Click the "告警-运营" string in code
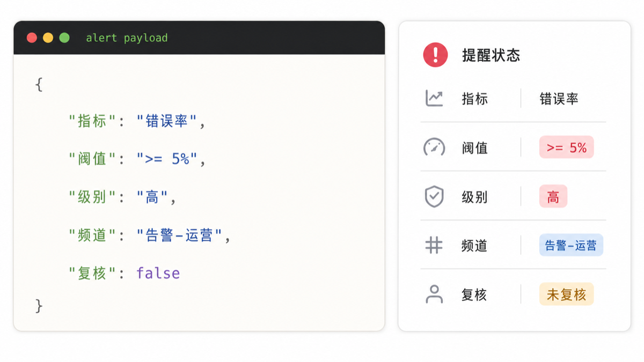 [x=179, y=235]
